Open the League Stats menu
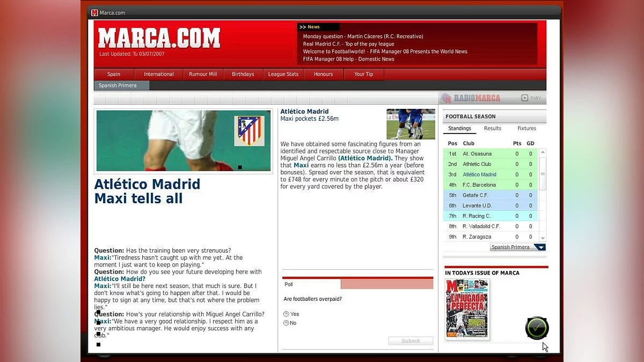 [283, 74]
